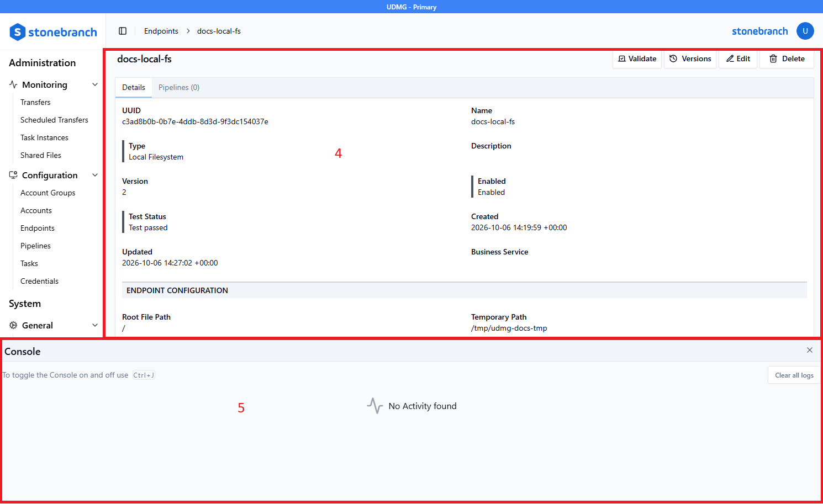Viewport: 823px width, 504px height.
Task: Click the Ctrl+J shortcut hint
Action: pos(144,375)
